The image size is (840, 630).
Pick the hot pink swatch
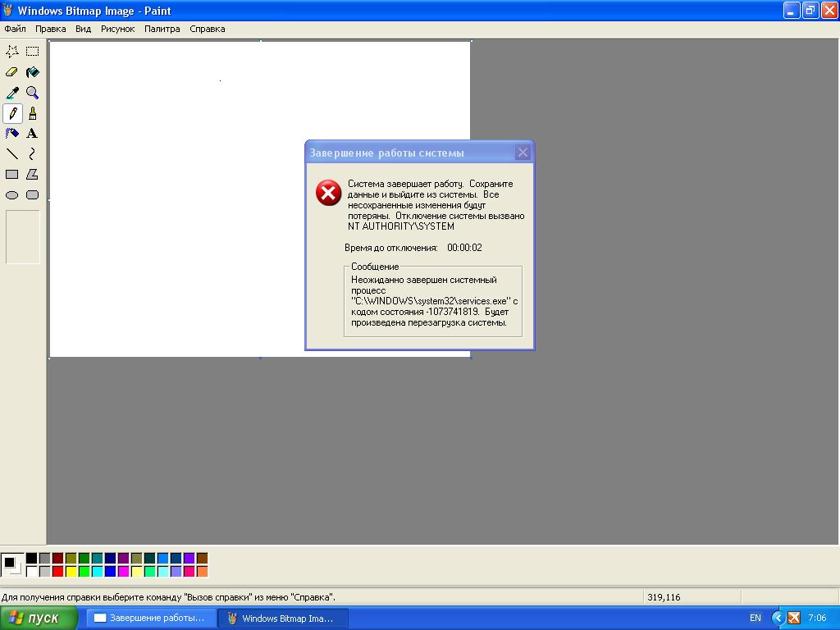tap(189, 572)
